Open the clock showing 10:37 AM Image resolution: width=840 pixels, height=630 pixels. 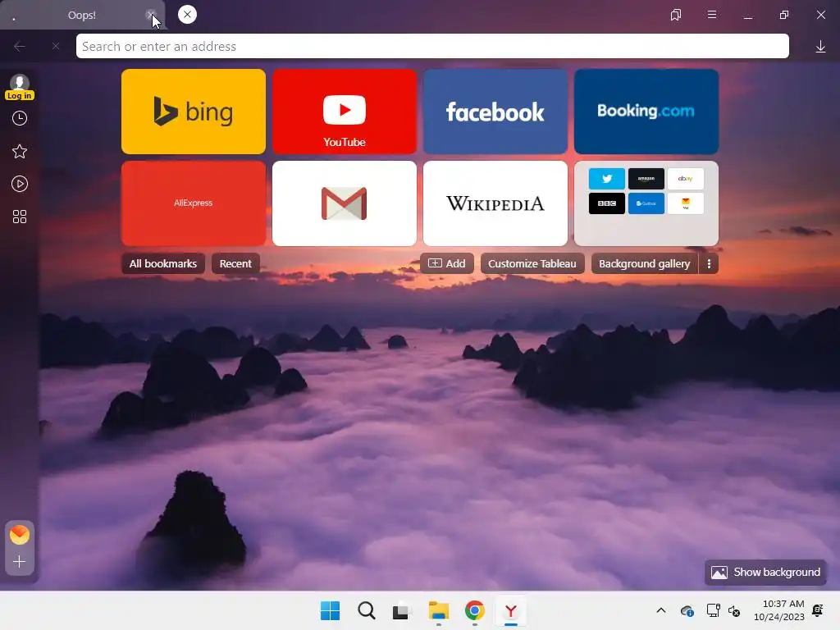[x=779, y=610]
